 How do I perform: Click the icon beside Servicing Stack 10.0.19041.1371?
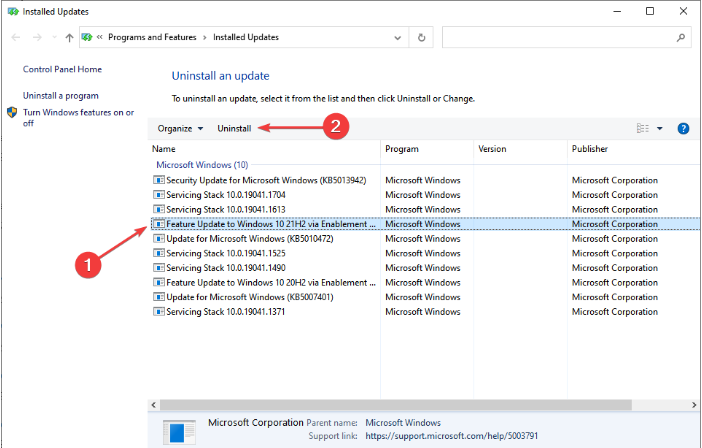point(158,312)
